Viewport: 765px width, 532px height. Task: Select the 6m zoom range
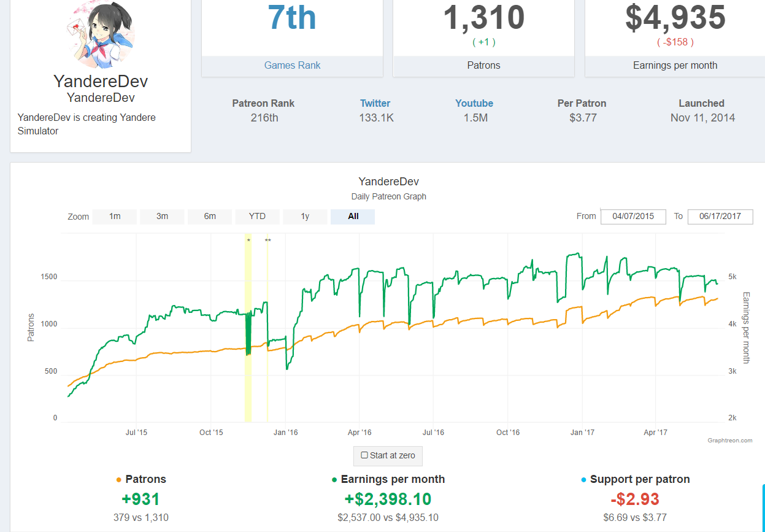coord(210,217)
